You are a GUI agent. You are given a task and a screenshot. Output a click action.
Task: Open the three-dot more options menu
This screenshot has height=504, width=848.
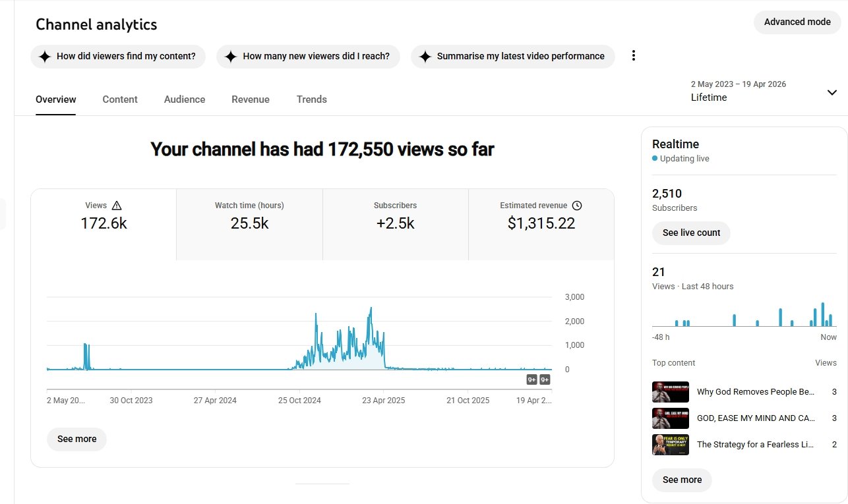[634, 56]
